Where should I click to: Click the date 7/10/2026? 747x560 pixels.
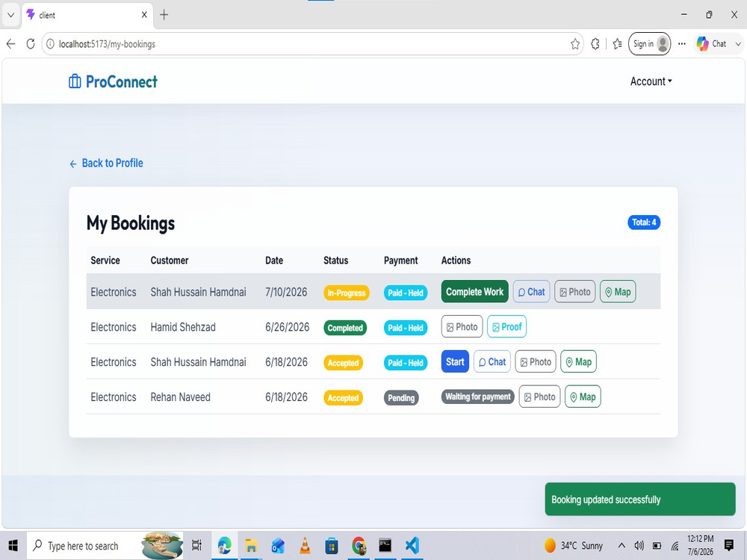click(x=286, y=292)
